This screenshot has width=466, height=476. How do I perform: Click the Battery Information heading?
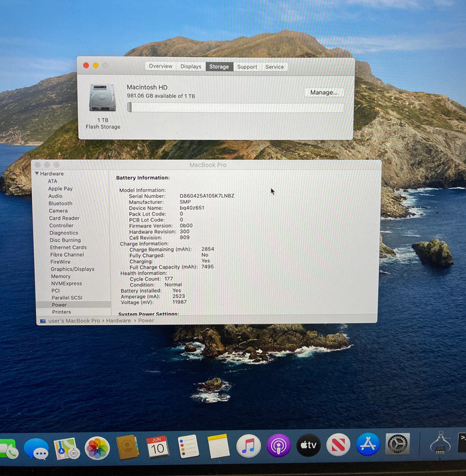coord(143,177)
